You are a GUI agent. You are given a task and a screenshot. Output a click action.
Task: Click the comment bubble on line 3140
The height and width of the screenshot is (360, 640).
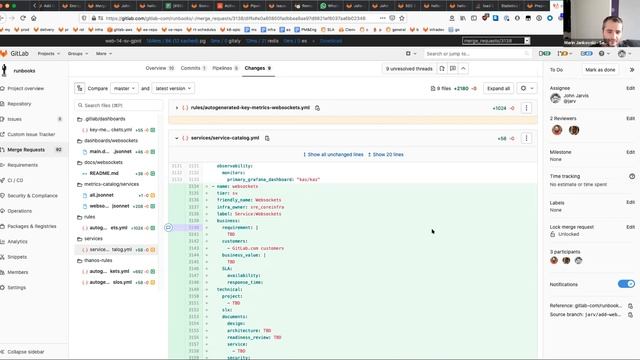[x=168, y=227]
